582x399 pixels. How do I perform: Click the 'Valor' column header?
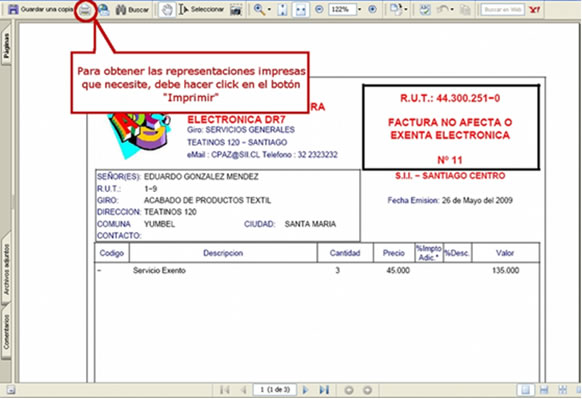coord(505,253)
